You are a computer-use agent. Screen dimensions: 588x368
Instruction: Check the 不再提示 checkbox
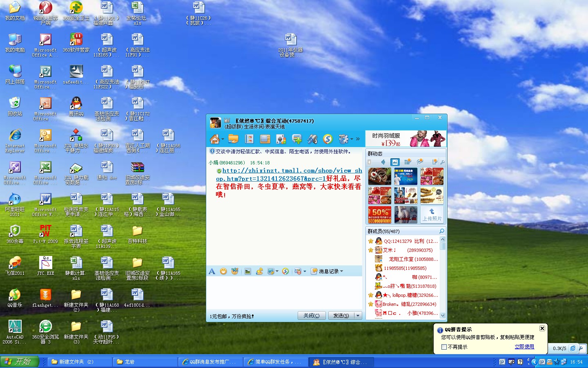444,347
